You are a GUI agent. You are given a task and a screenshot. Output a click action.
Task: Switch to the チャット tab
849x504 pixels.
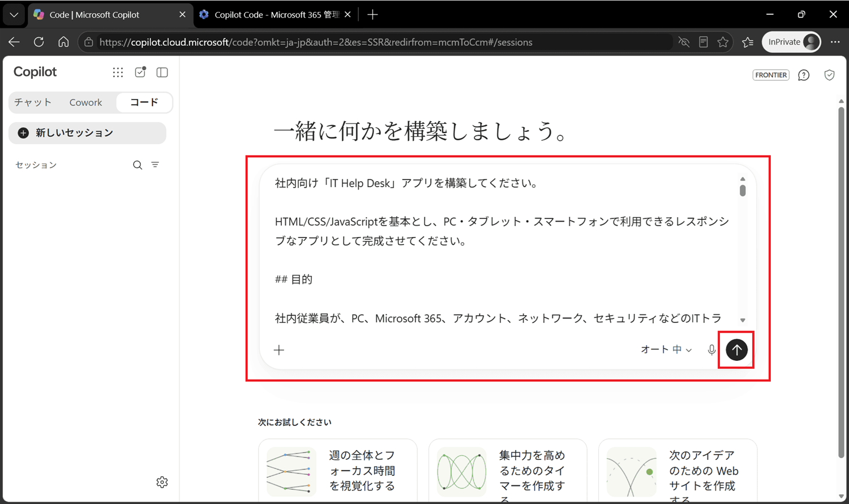point(33,102)
